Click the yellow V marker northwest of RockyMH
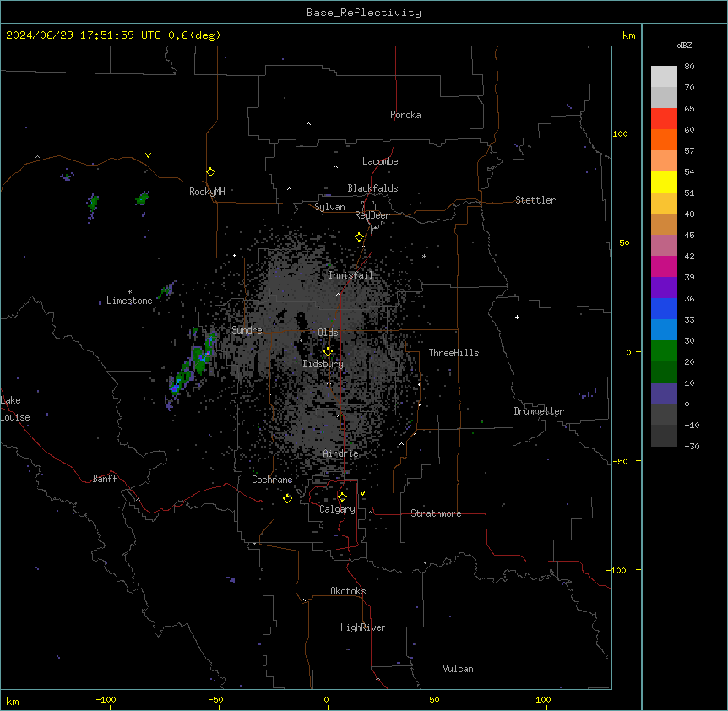This screenshot has height=711, width=728. click(148, 155)
